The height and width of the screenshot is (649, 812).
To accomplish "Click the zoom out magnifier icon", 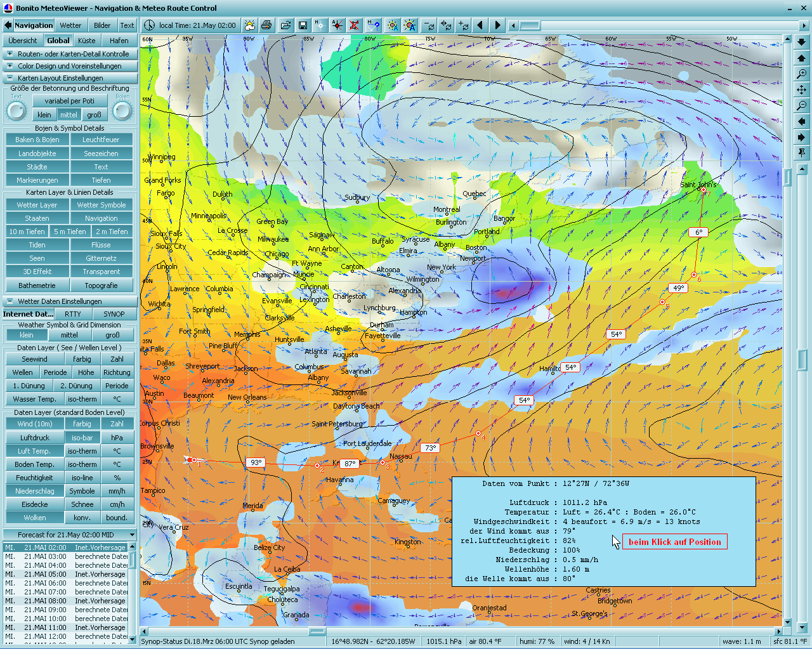I will click(x=802, y=105).
